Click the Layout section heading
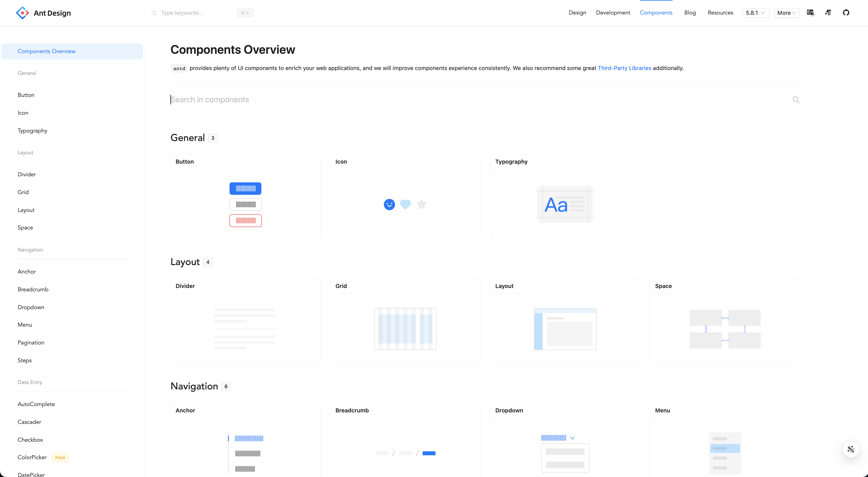868x477 pixels. 185,262
